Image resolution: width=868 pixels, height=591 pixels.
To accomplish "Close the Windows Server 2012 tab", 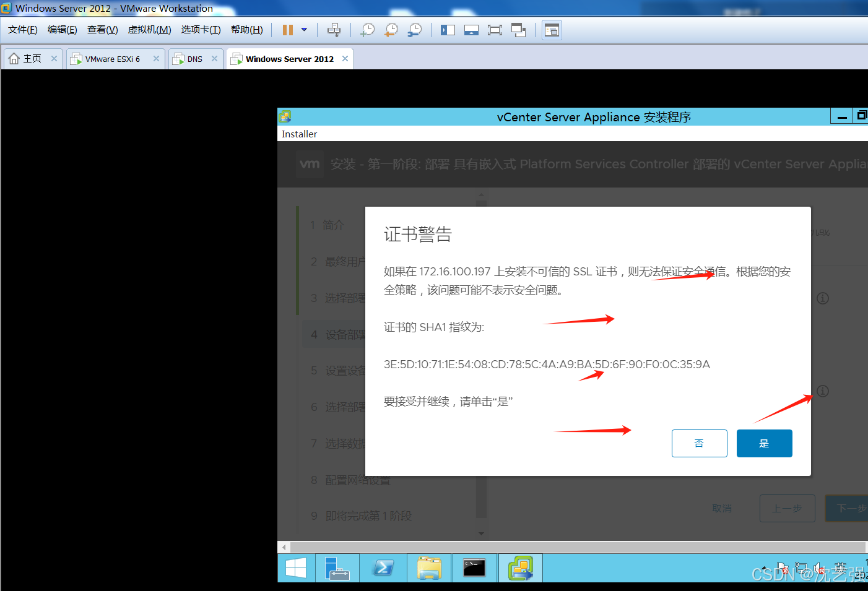I will (x=345, y=59).
